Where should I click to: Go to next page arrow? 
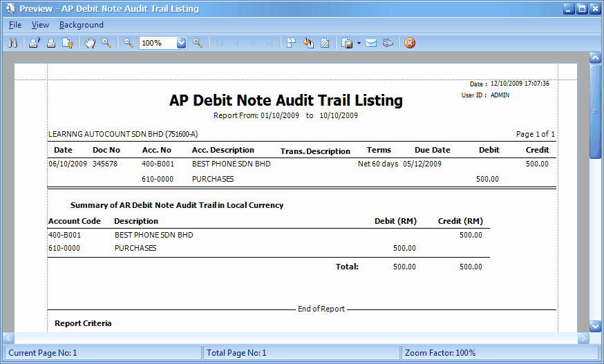tap(253, 43)
